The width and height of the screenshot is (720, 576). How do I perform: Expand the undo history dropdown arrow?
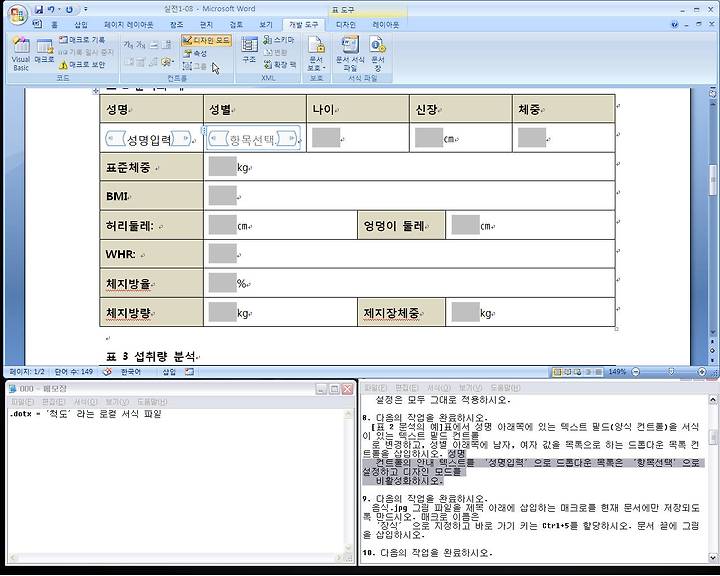[59, 9]
